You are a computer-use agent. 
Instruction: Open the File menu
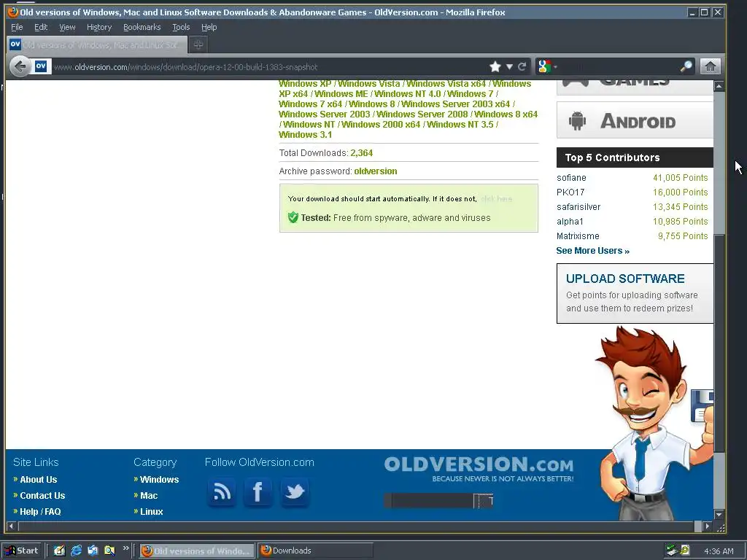click(17, 27)
